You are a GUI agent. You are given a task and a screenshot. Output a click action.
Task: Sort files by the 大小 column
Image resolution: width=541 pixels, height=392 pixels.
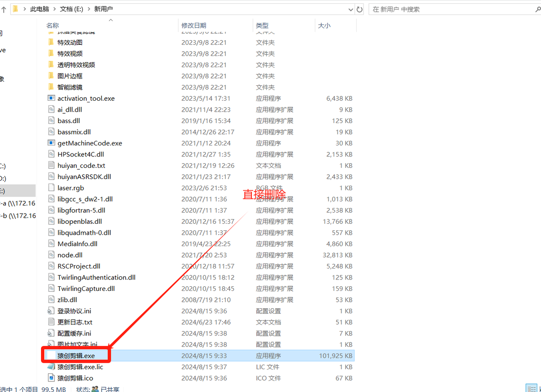point(324,25)
